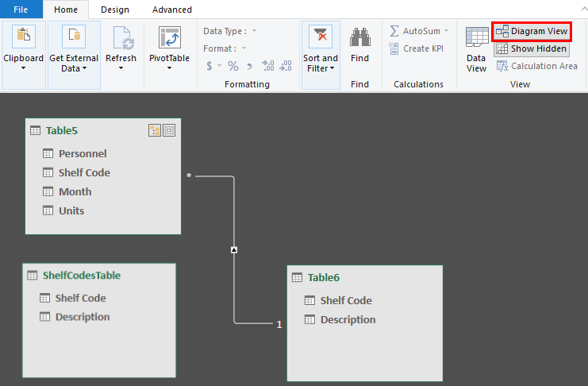
Task: Toggle Show Hidden
Action: (532, 48)
